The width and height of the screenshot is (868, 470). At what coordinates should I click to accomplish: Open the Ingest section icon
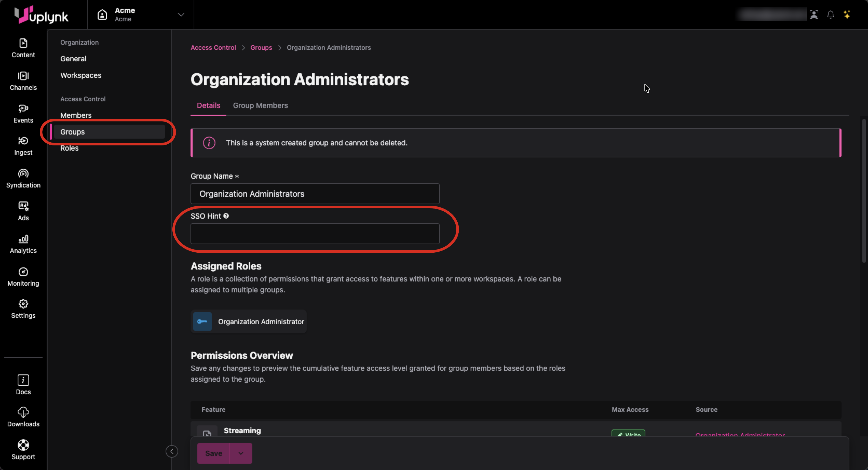(23, 146)
